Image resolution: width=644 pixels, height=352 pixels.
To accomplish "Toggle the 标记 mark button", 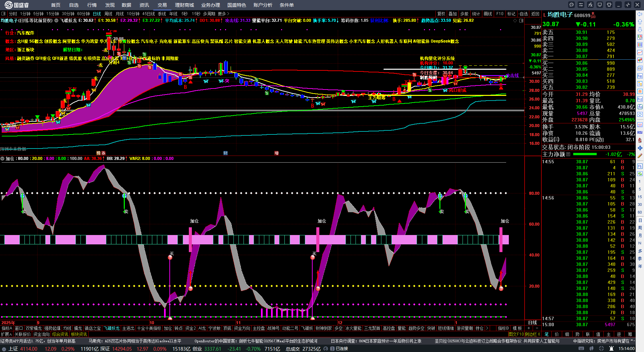I will point(511,14).
